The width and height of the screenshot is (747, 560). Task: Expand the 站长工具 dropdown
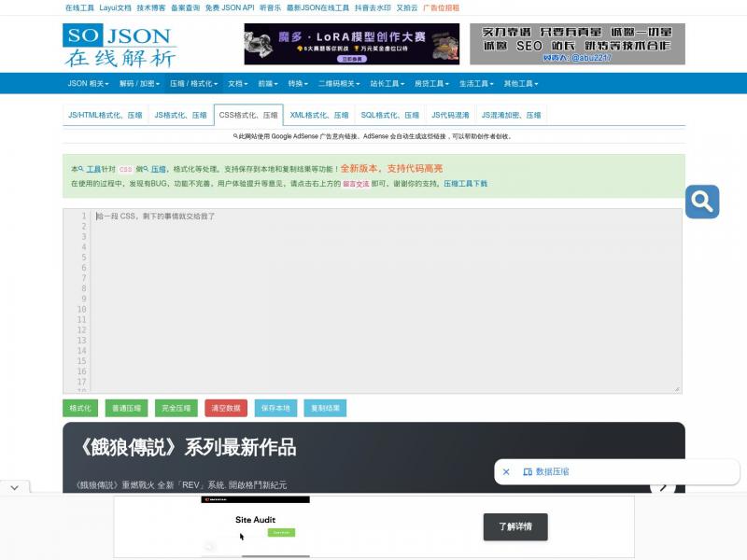tap(387, 83)
